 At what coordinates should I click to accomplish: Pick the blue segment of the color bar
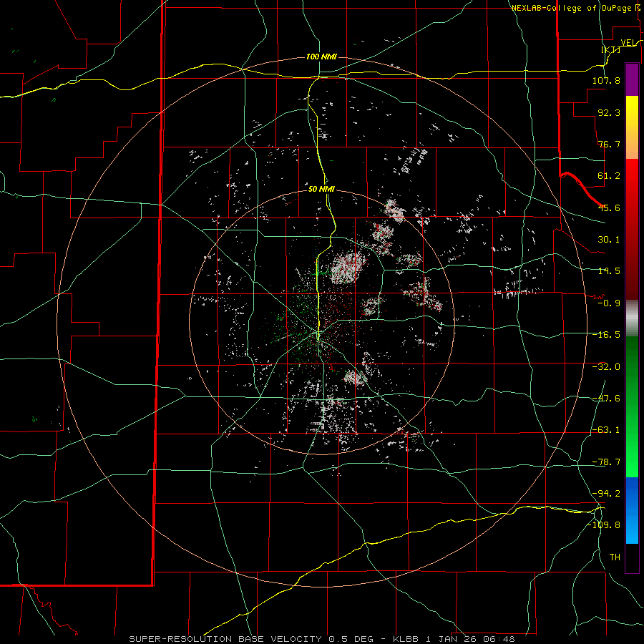point(632,510)
